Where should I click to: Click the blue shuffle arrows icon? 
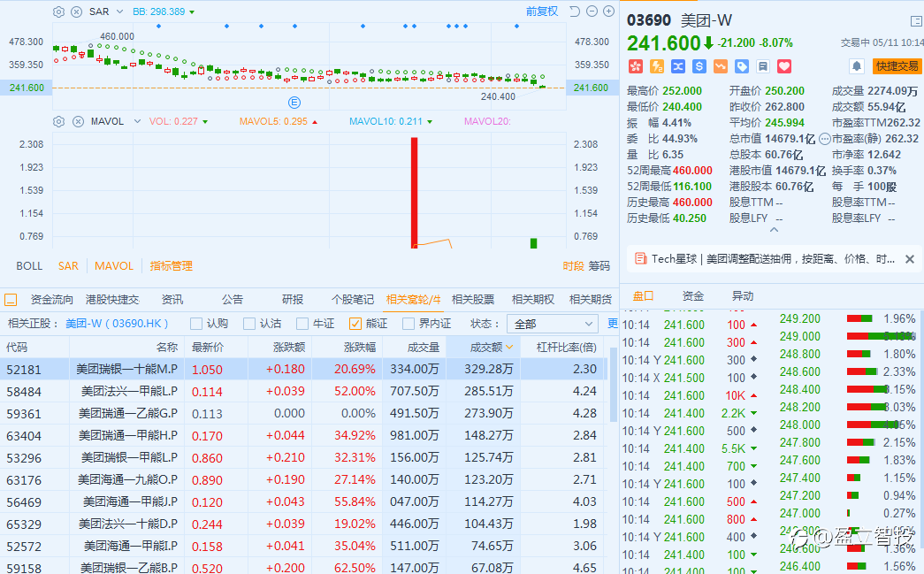[677, 66]
